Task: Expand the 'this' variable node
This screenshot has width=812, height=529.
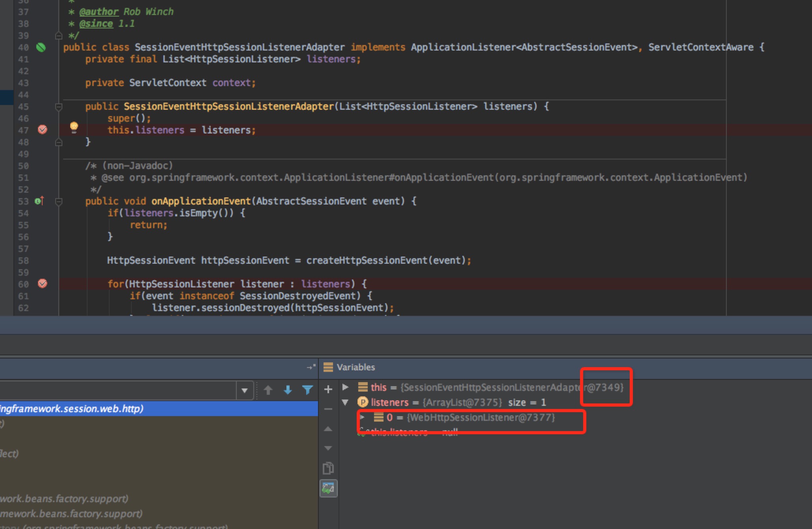Action: (x=346, y=387)
